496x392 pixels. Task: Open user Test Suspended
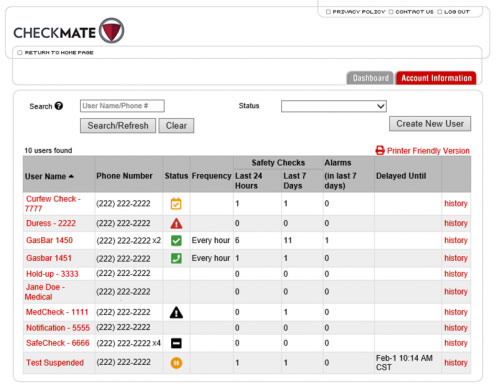click(55, 363)
